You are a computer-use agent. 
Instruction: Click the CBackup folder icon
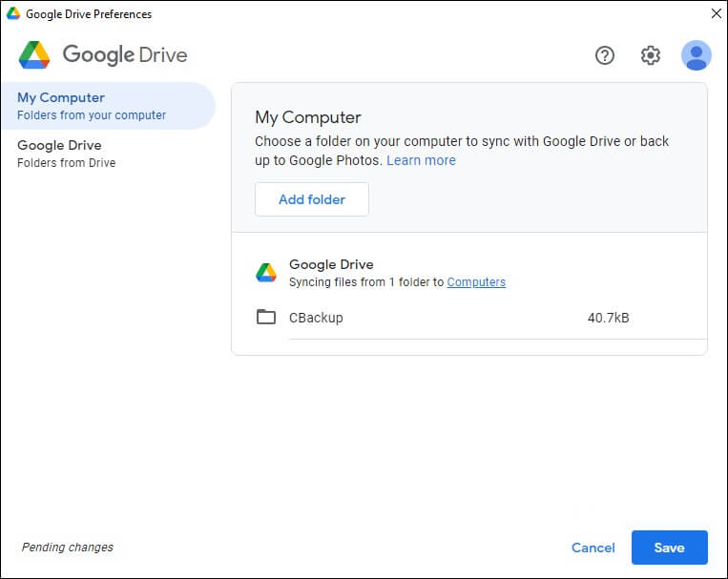266,317
